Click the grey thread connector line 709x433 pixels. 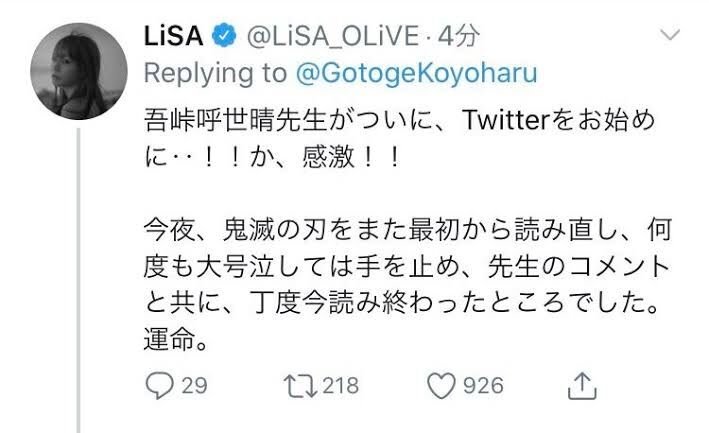[x=78, y=280]
